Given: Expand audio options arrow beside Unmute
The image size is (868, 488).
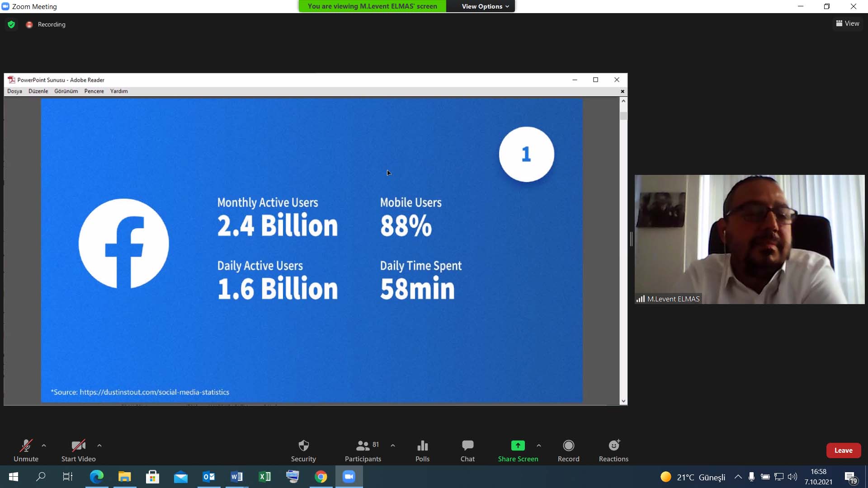Looking at the screenshot, I should pos(44,446).
